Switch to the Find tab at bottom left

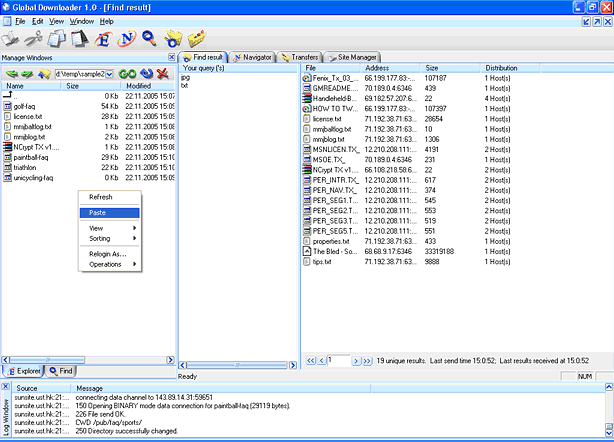coord(61,371)
